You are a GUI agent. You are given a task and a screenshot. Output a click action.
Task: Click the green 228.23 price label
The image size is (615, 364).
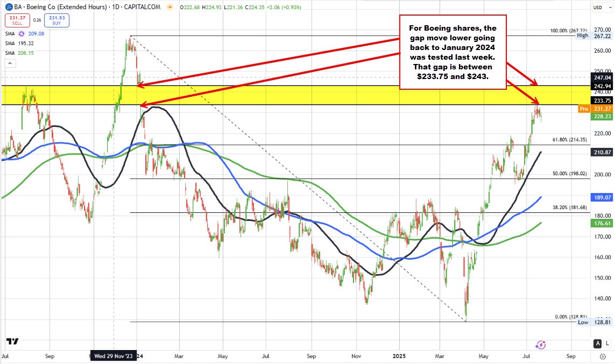(602, 116)
